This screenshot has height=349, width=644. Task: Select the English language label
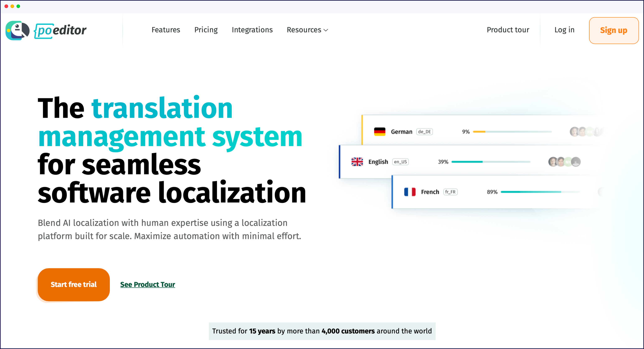click(378, 162)
